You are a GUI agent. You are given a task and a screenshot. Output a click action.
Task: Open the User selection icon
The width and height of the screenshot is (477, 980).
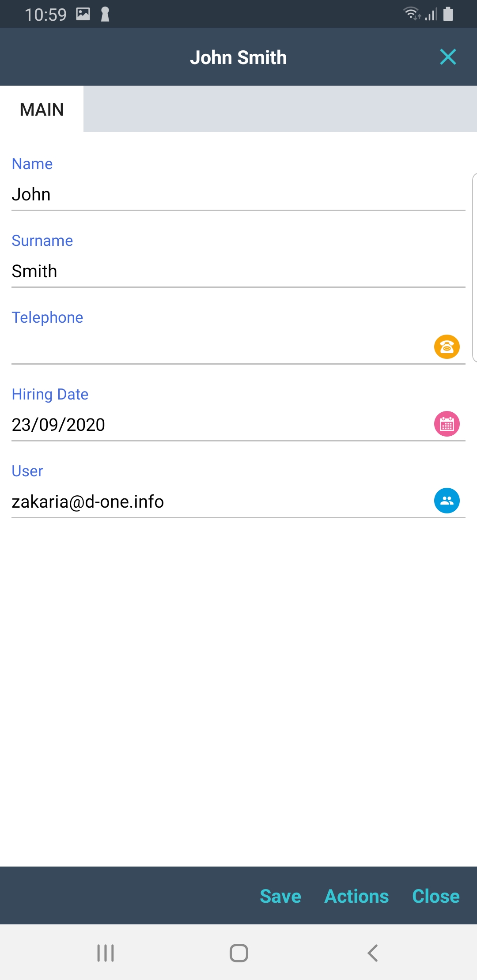pos(447,501)
